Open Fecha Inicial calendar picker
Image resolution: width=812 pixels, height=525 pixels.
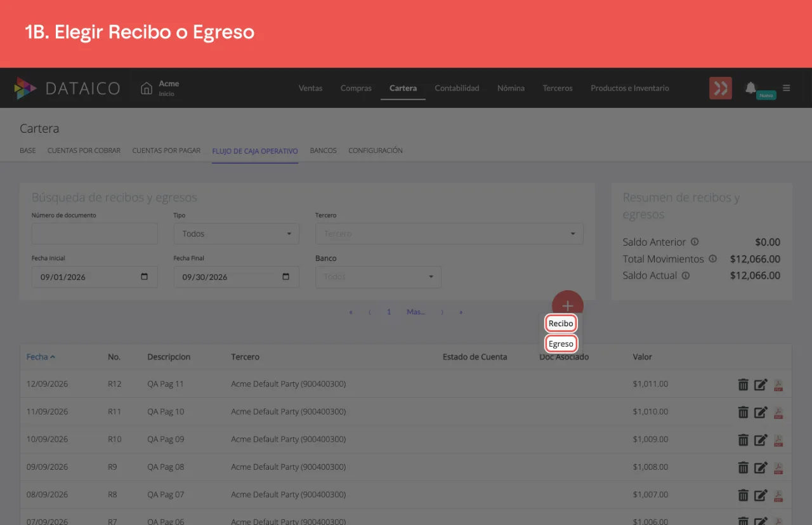tap(145, 277)
